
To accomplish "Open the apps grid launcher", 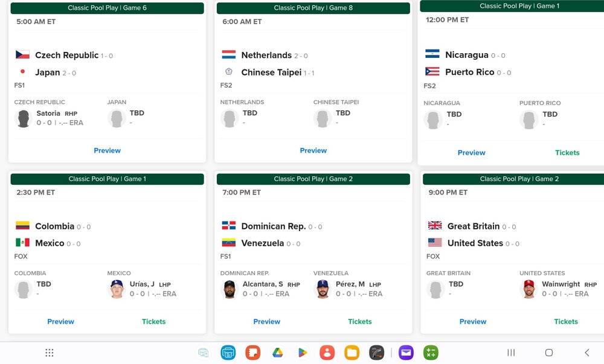I will click(x=50, y=353).
